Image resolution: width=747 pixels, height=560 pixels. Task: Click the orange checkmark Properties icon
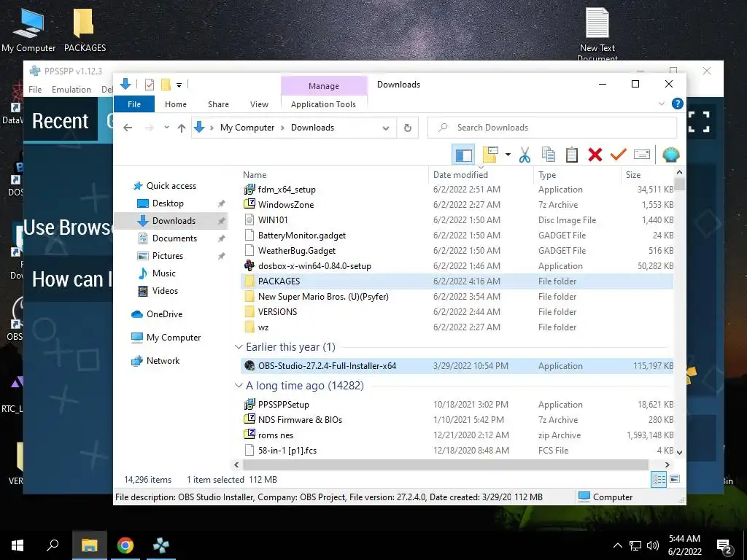pos(619,155)
